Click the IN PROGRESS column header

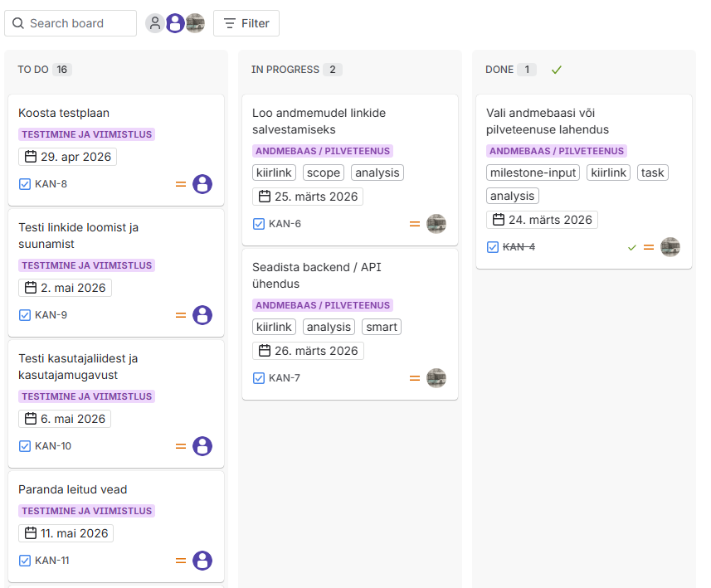tap(285, 70)
